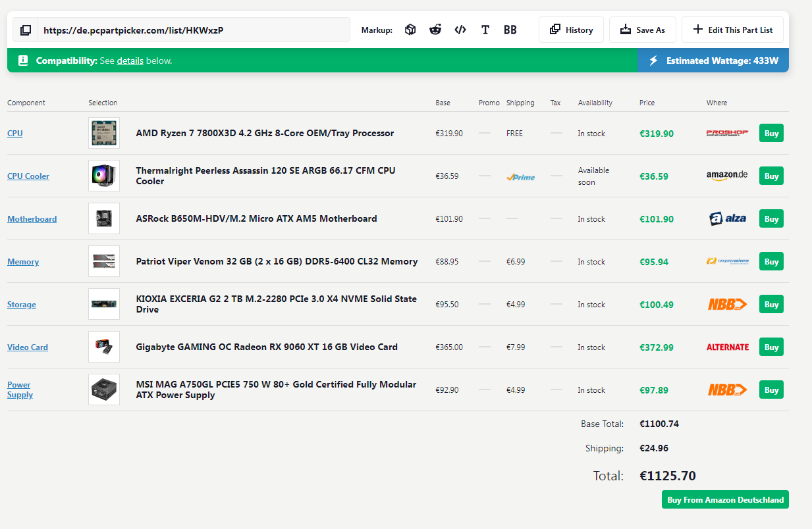Click the copy URL icon
This screenshot has width=812, height=529.
26,30
